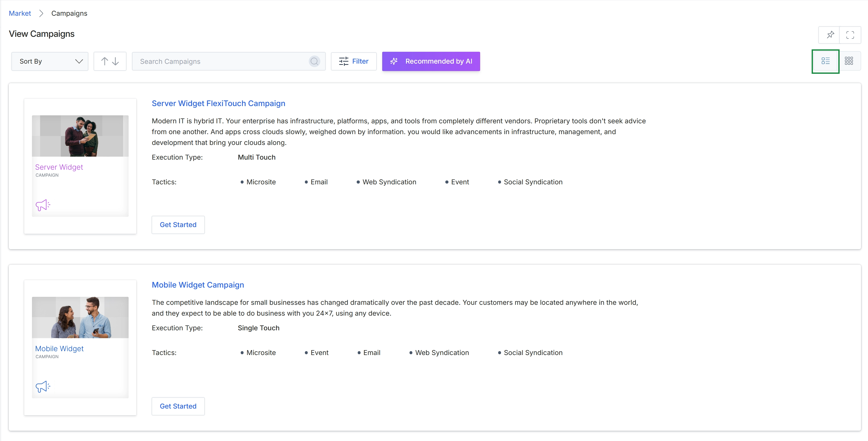Click Email tactic in Mobile Widget campaign
The image size is (868, 441).
tap(372, 353)
